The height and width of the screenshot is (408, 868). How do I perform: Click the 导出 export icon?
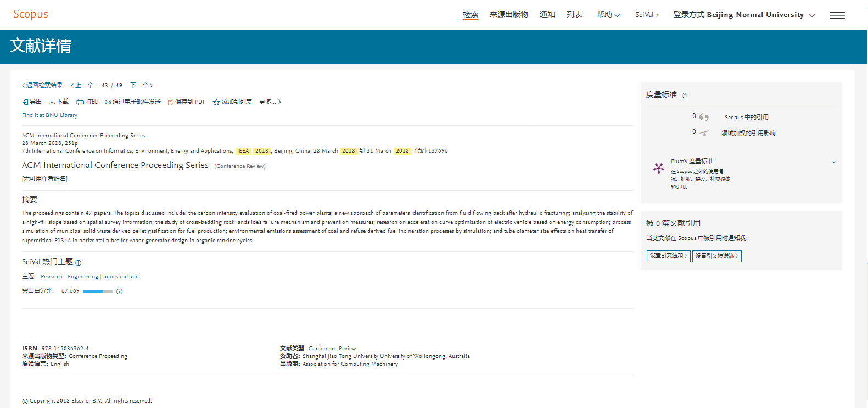25,102
